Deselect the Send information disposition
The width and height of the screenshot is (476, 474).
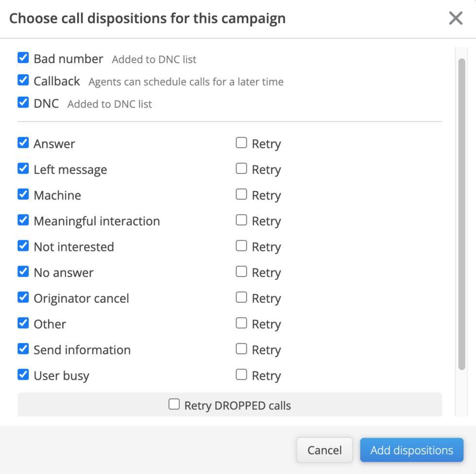pyautogui.click(x=23, y=349)
